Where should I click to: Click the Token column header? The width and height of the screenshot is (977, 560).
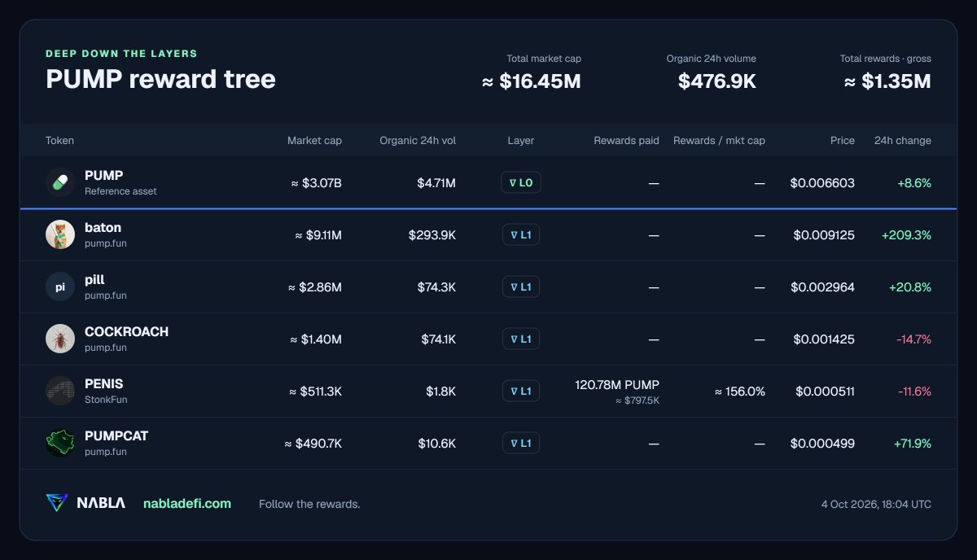59,140
